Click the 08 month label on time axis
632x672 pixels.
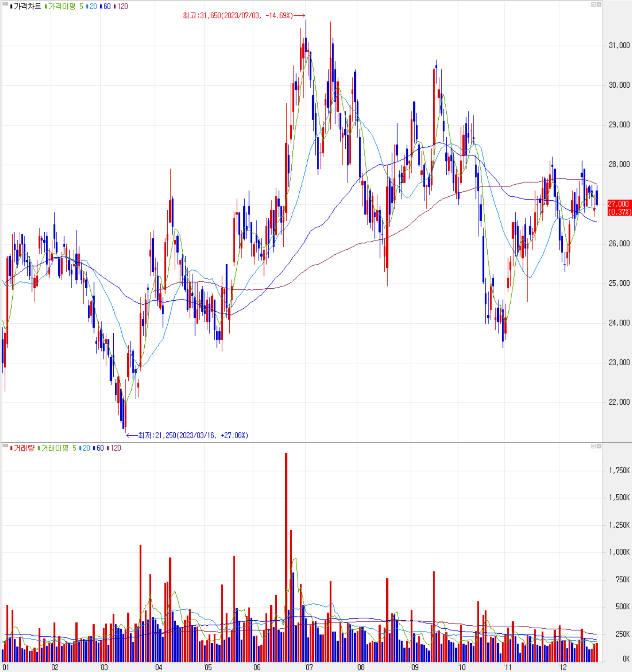coord(361,667)
